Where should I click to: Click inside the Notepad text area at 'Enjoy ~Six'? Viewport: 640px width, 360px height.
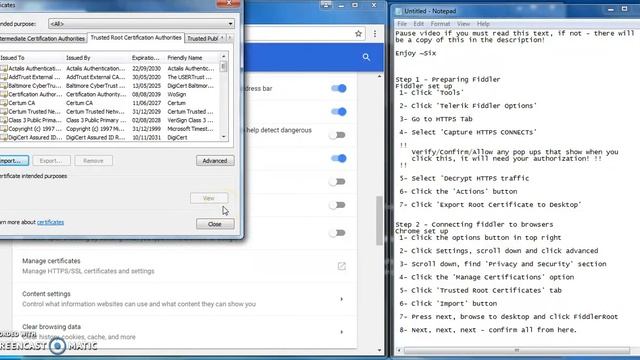416,53
